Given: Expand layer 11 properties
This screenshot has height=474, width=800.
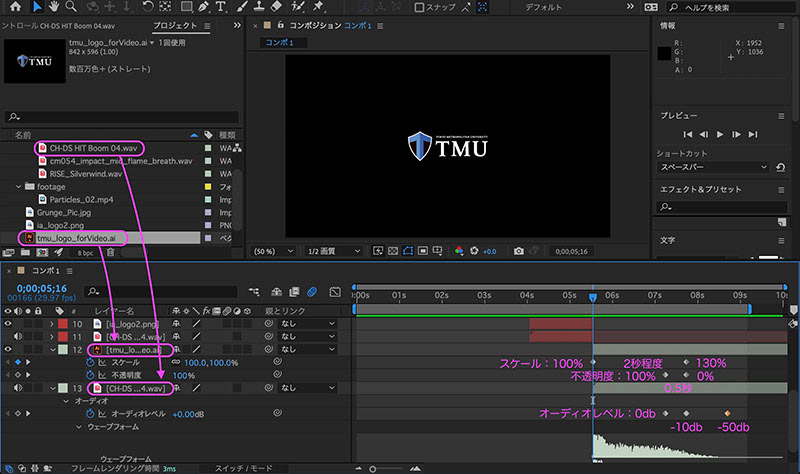Looking at the screenshot, I should pyautogui.click(x=52, y=336).
